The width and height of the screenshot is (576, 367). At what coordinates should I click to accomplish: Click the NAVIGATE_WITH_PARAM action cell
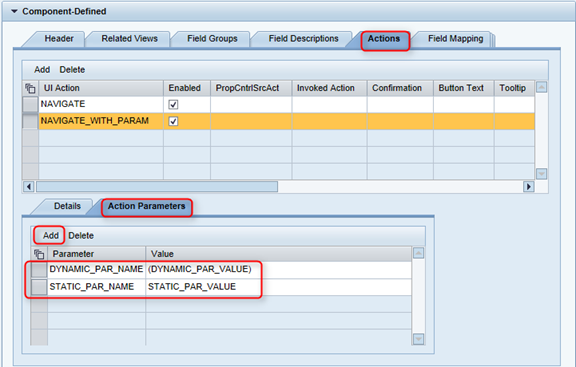click(101, 121)
